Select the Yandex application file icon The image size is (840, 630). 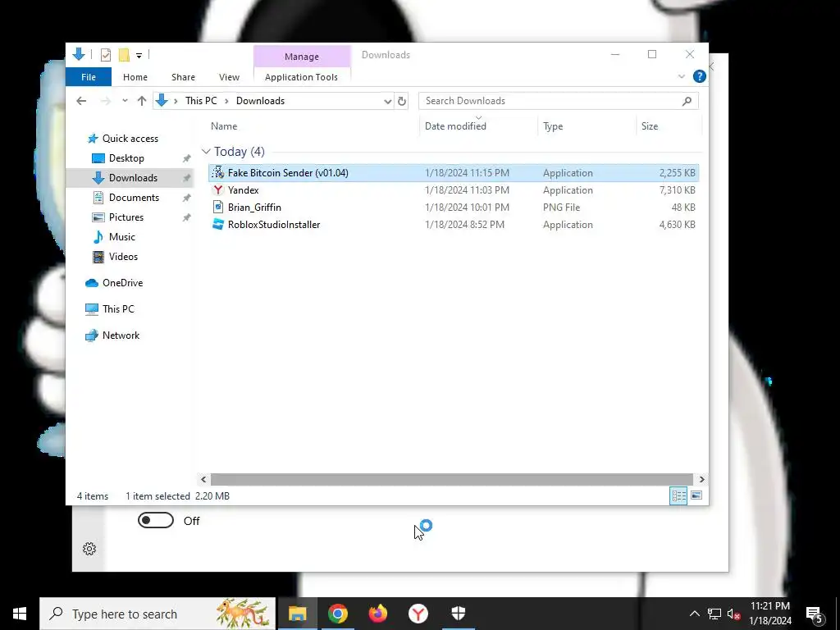[x=217, y=190]
